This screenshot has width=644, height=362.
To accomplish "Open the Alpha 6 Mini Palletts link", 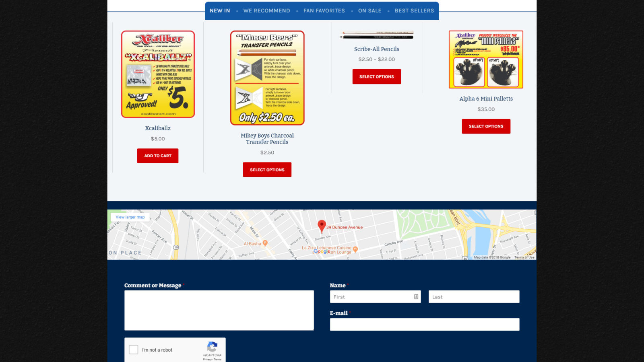I will (x=486, y=99).
